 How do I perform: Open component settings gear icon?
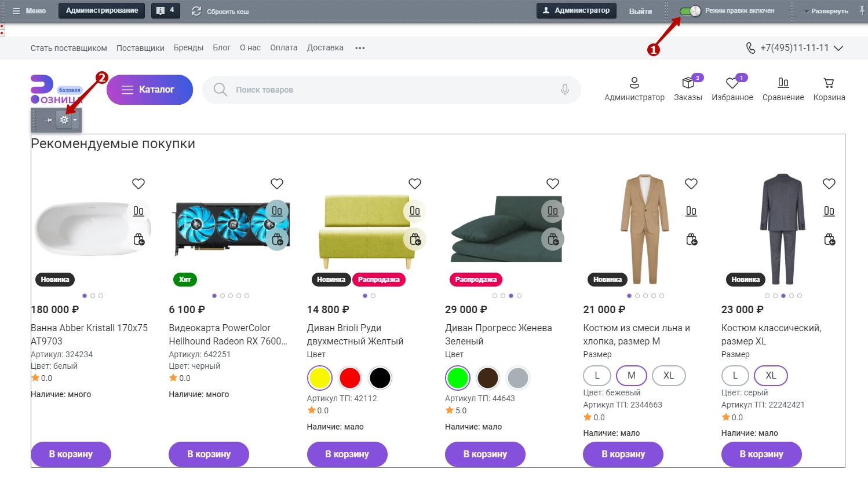(64, 120)
